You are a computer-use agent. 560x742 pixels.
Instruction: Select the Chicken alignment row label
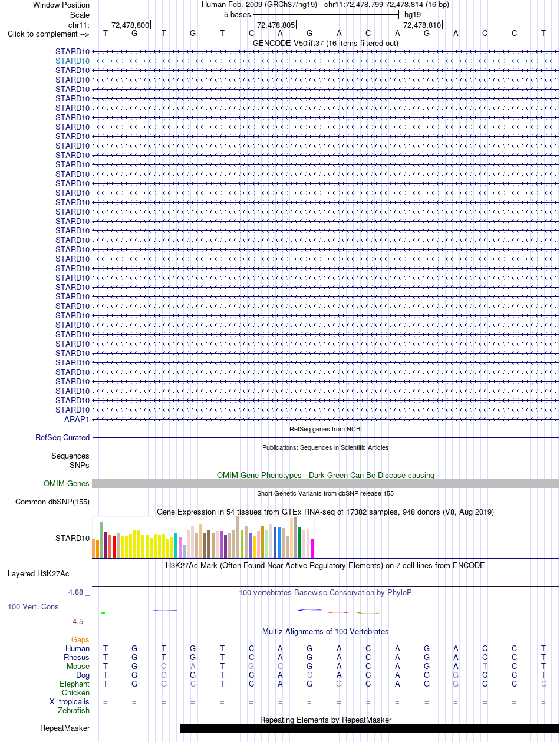pos(76,692)
